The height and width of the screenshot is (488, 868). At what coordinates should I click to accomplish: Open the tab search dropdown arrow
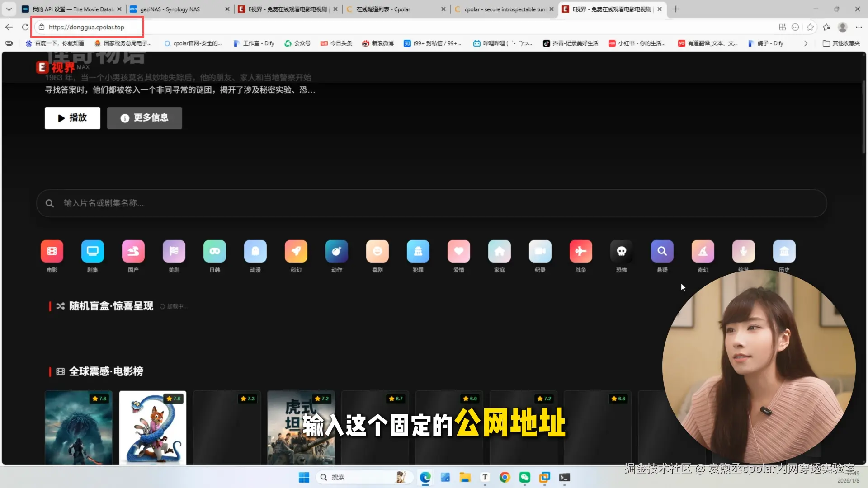[9, 9]
